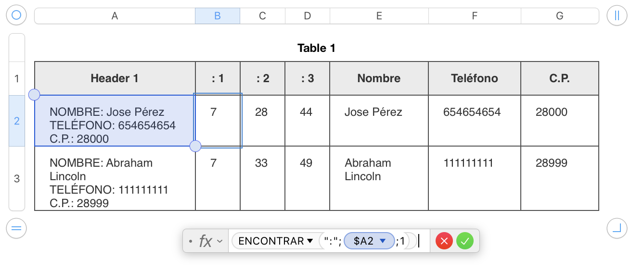Click the formula editor's drag dot handle
This screenshot has height=271, width=644.
tap(191, 241)
